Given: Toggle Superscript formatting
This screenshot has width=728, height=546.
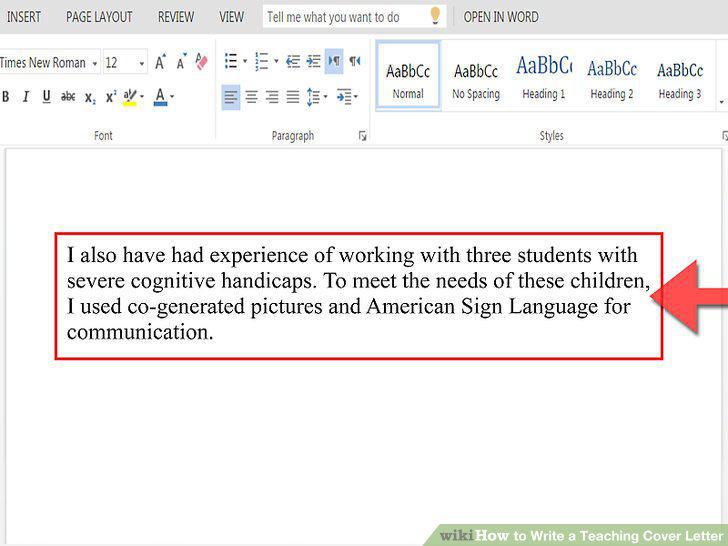Looking at the screenshot, I should (111, 96).
